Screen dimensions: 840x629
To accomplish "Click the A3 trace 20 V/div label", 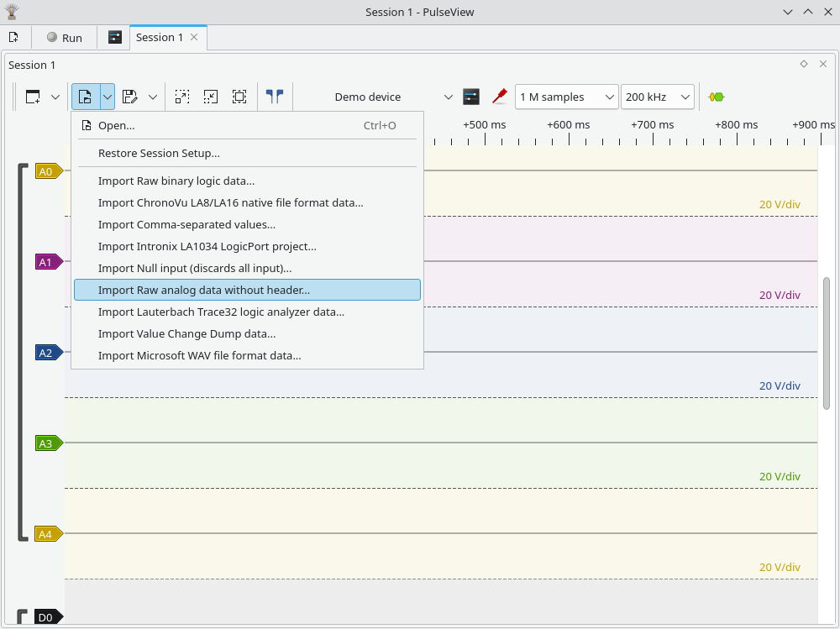I will [x=780, y=476].
